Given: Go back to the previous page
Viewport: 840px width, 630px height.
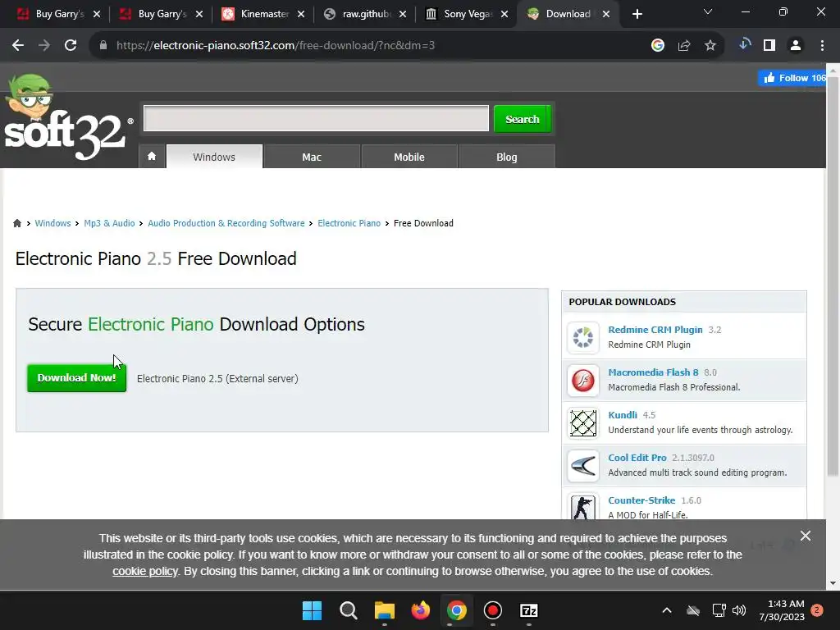Looking at the screenshot, I should pos(18,46).
